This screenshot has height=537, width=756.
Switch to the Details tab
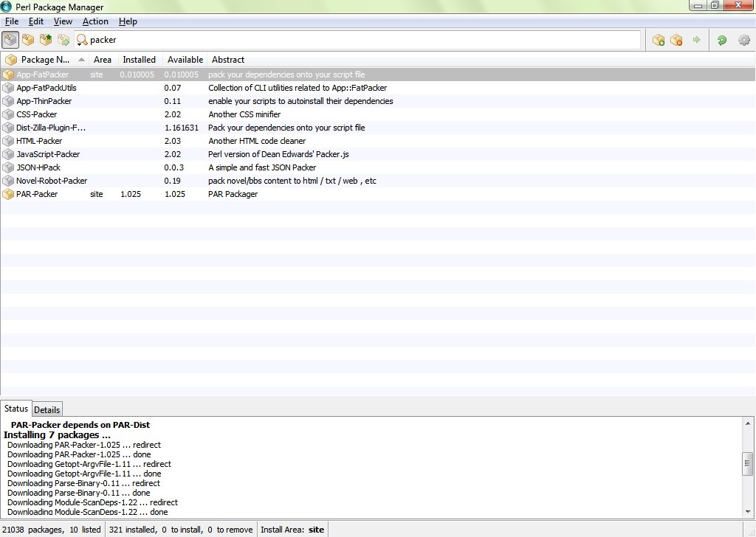coord(47,410)
